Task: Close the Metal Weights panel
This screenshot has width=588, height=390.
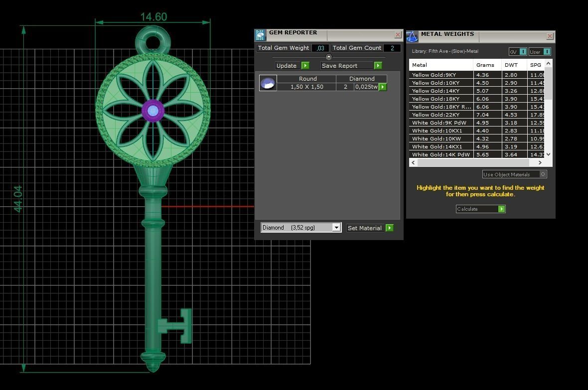Action: (x=550, y=36)
